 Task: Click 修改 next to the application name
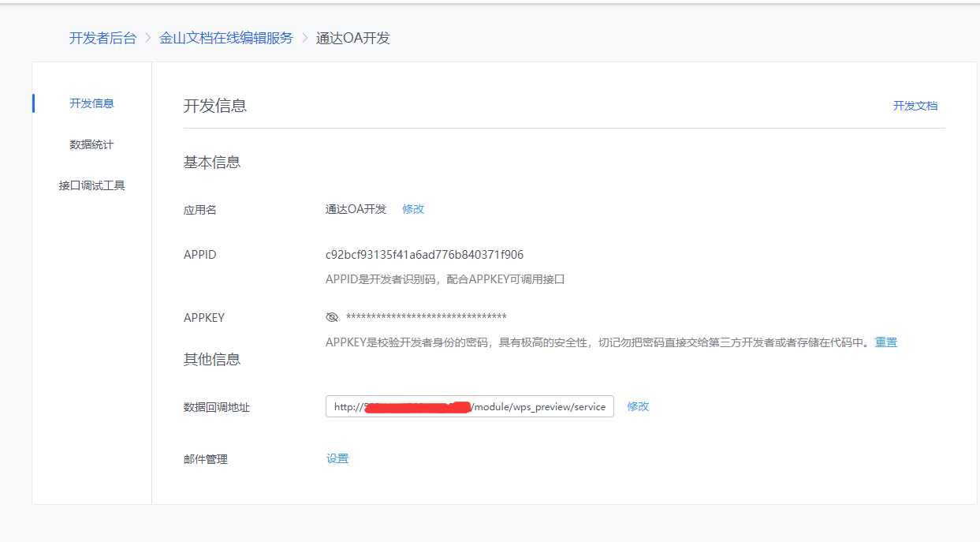coord(413,209)
